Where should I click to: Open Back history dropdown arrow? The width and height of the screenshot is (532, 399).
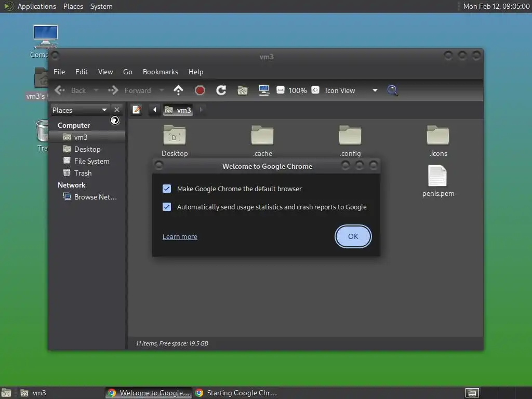(96, 90)
